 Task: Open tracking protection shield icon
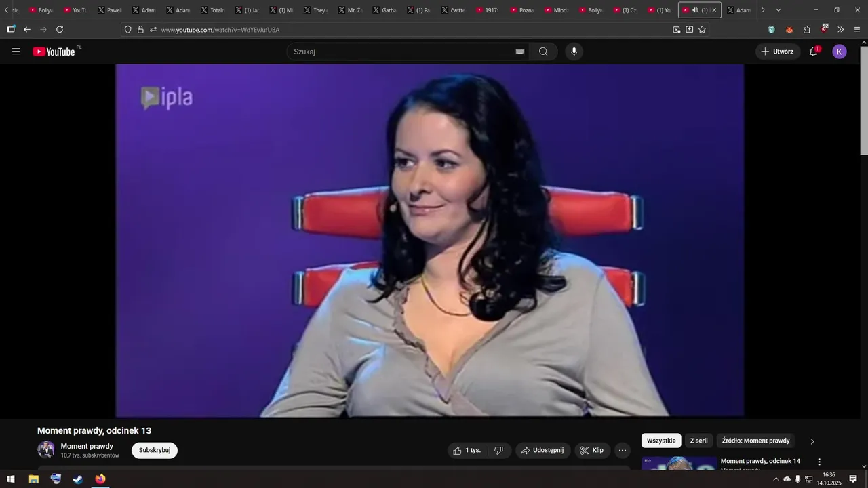coord(128,30)
